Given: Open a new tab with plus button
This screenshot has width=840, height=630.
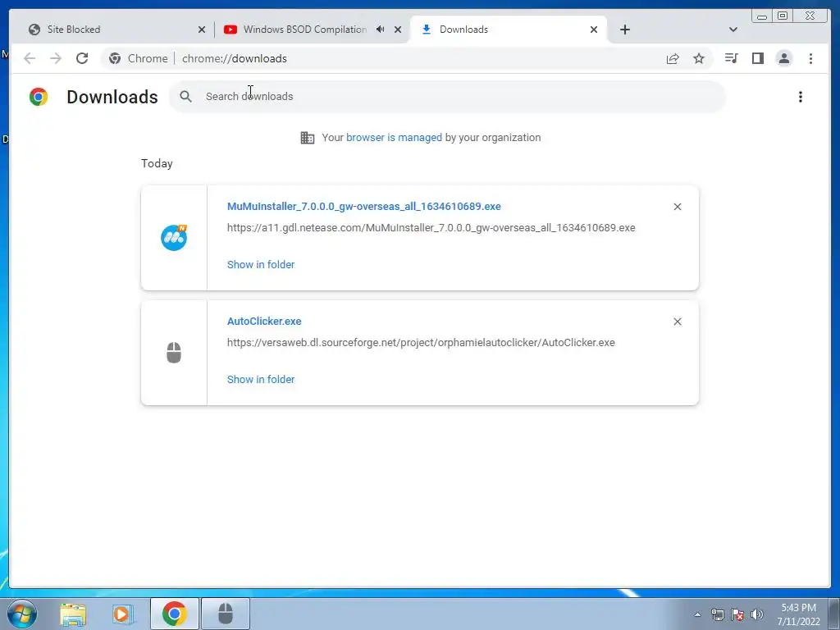Looking at the screenshot, I should [x=624, y=30].
